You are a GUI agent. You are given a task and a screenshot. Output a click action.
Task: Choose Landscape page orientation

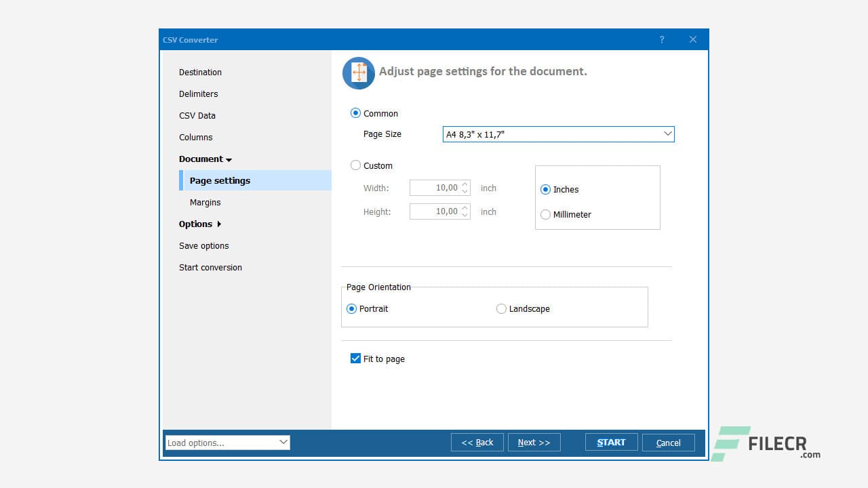(501, 308)
